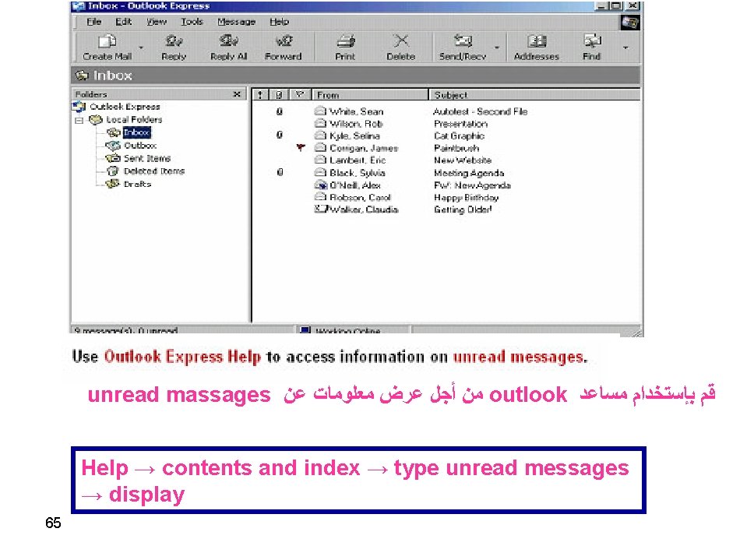The height and width of the screenshot is (560, 747).
Task: Open the View menu
Action: click(157, 22)
